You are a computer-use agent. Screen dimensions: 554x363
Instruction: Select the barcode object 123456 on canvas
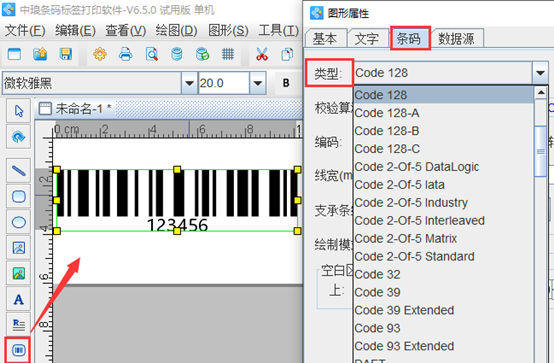(x=177, y=200)
